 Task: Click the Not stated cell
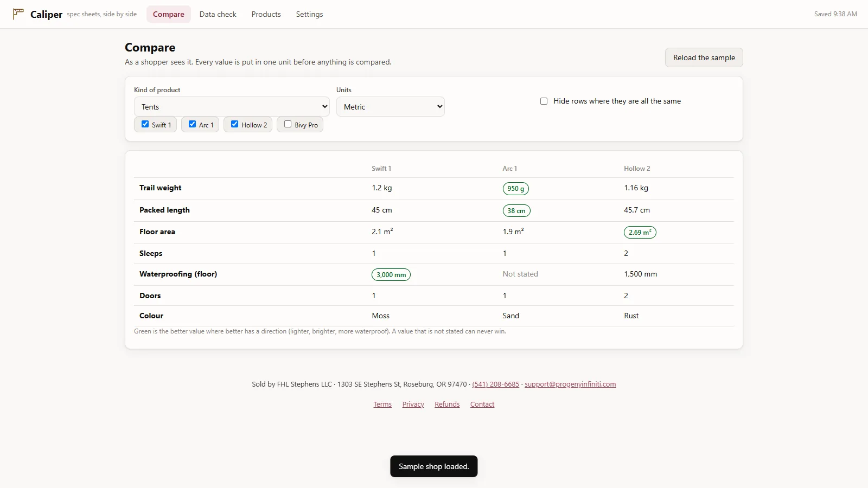coord(520,274)
